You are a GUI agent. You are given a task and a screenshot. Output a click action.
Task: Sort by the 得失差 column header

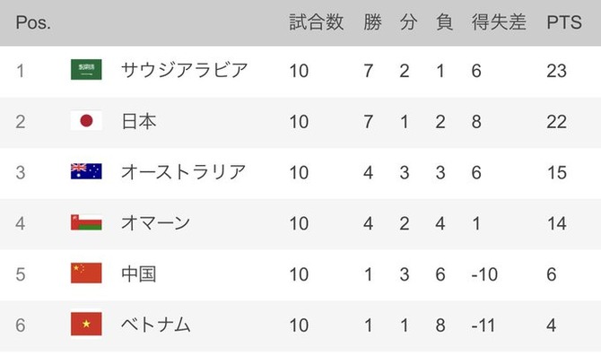(x=499, y=22)
